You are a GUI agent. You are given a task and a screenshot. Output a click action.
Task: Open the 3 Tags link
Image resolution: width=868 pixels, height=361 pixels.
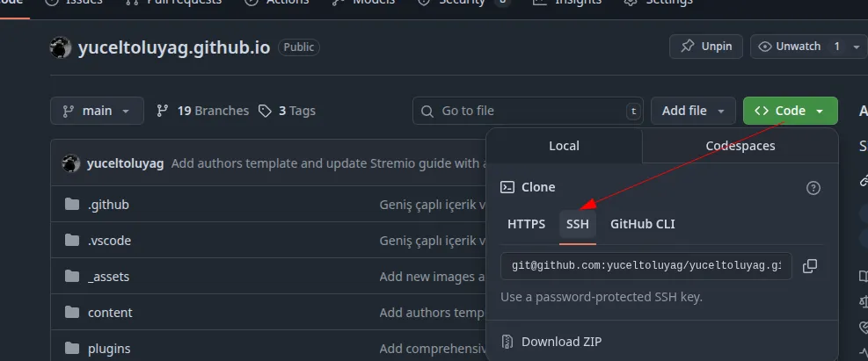pyautogui.click(x=288, y=112)
